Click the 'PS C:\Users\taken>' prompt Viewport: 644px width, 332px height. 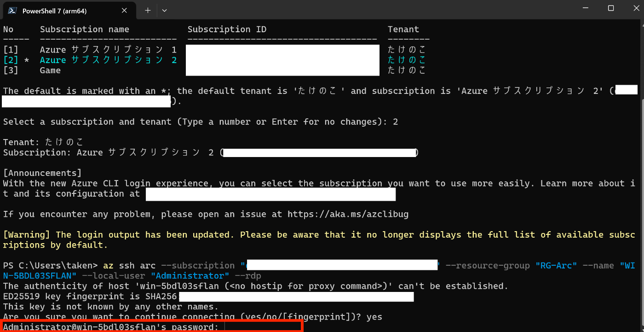51,266
